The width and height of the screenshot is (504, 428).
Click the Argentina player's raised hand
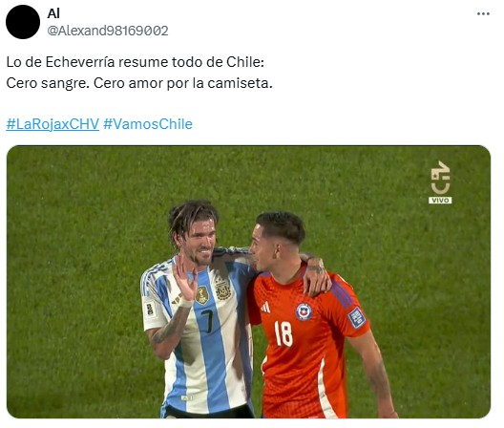tap(185, 278)
